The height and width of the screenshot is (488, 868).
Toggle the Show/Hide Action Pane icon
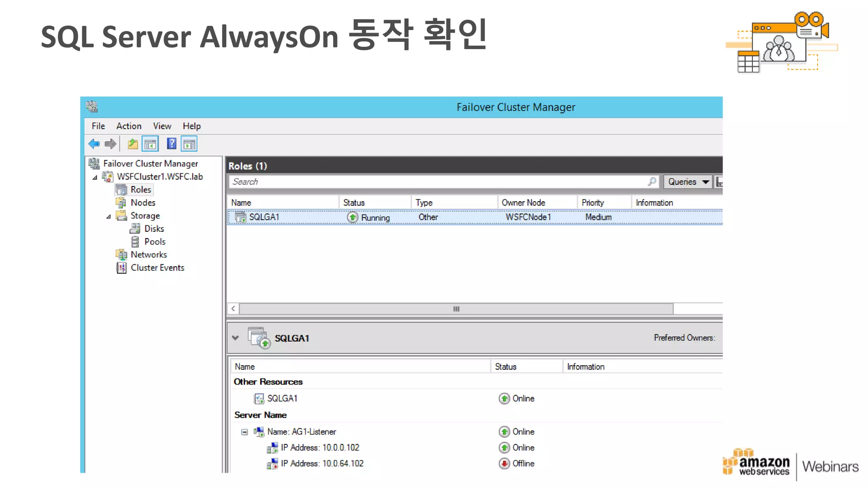[x=189, y=144]
